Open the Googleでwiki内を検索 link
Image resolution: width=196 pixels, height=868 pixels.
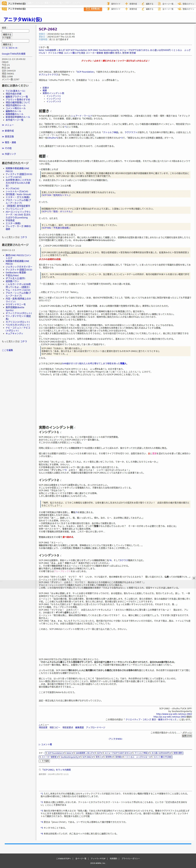[x=13, y=54]
